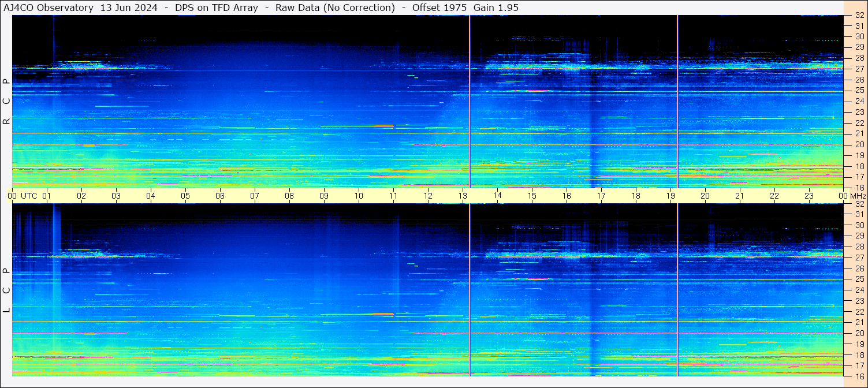The height and width of the screenshot is (388, 868).
Task: Click 28 MHz tick on upper RCP scale
Action: point(859,58)
